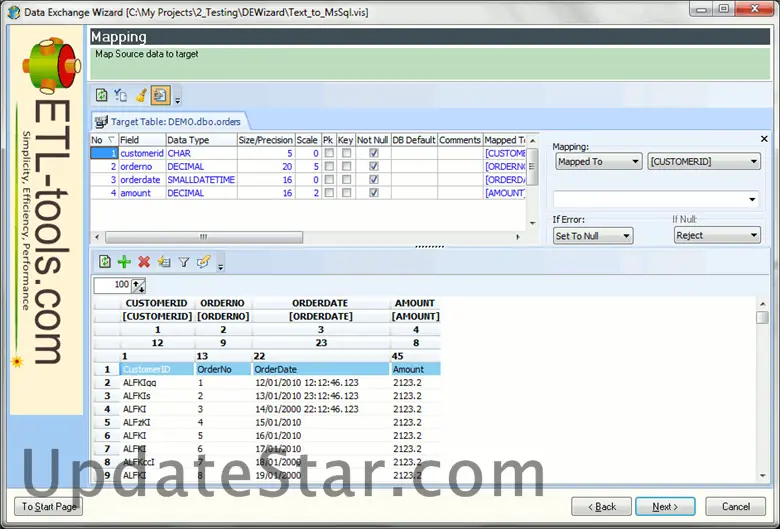Click the ALFzKI cell in row 5
This screenshot has width=780, height=529.
157,423
